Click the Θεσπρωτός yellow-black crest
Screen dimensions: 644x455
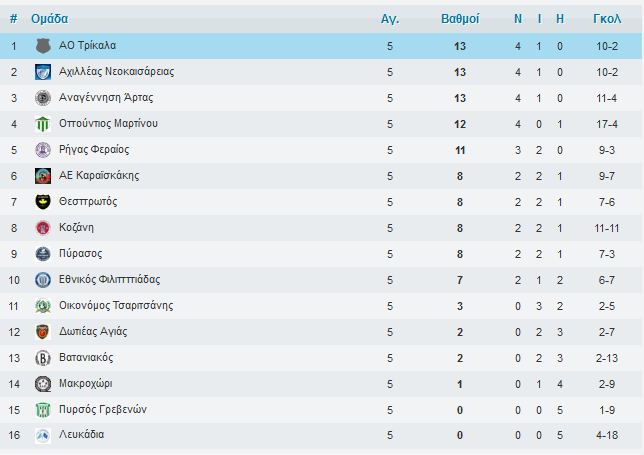42,202
